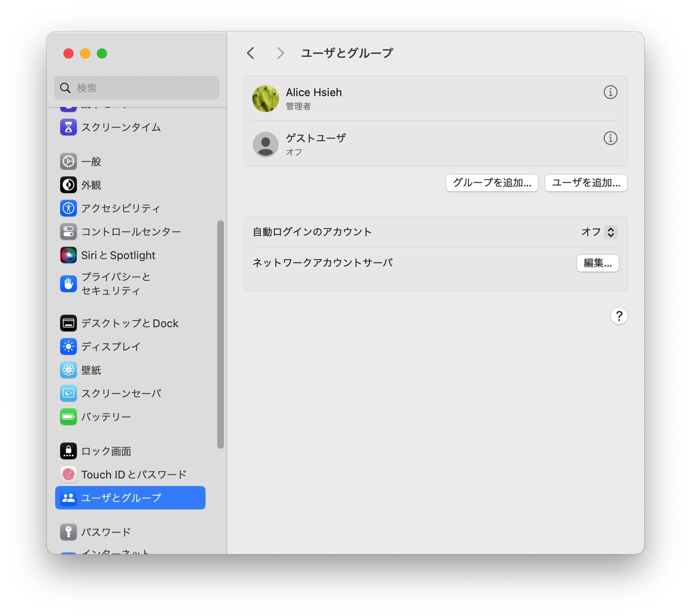691x616 pixels.
Task: Show info for ゲストユーザ
Action: point(610,138)
